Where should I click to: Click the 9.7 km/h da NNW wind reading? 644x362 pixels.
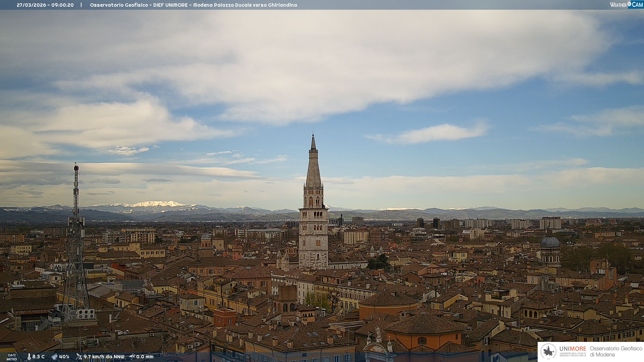tap(104, 357)
